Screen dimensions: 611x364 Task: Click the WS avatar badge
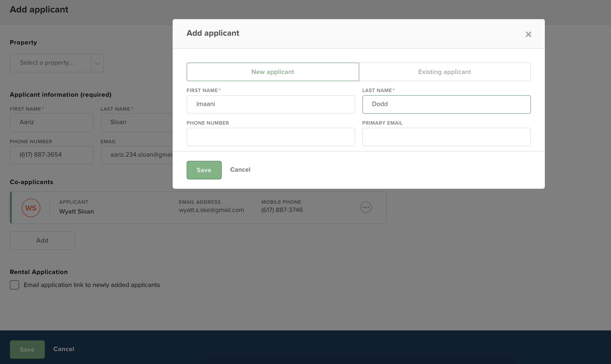point(31,208)
